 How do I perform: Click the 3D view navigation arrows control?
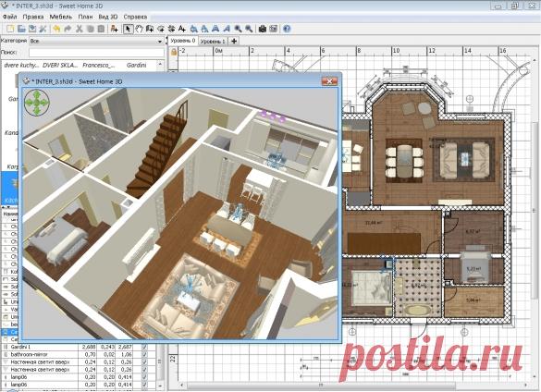click(x=37, y=103)
